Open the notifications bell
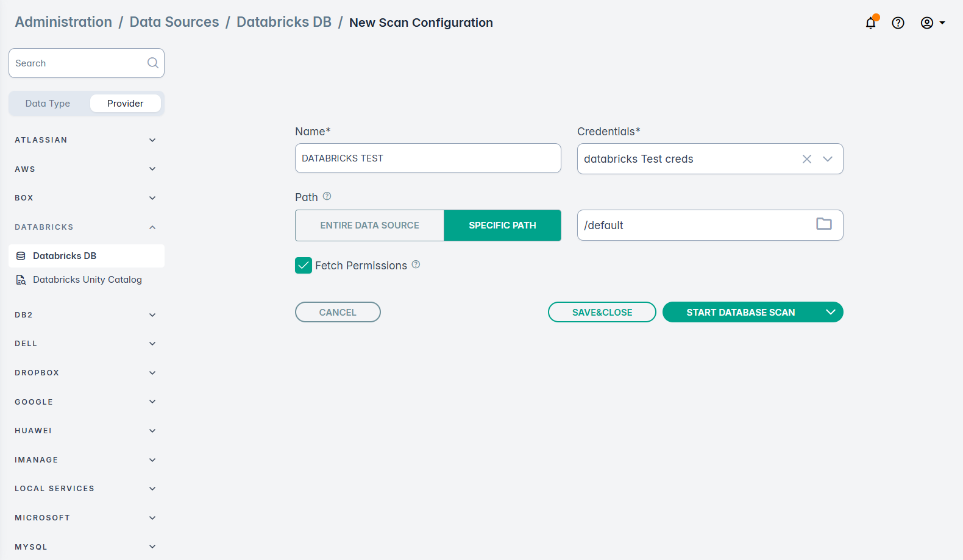This screenshot has height=560, width=963. [x=870, y=23]
